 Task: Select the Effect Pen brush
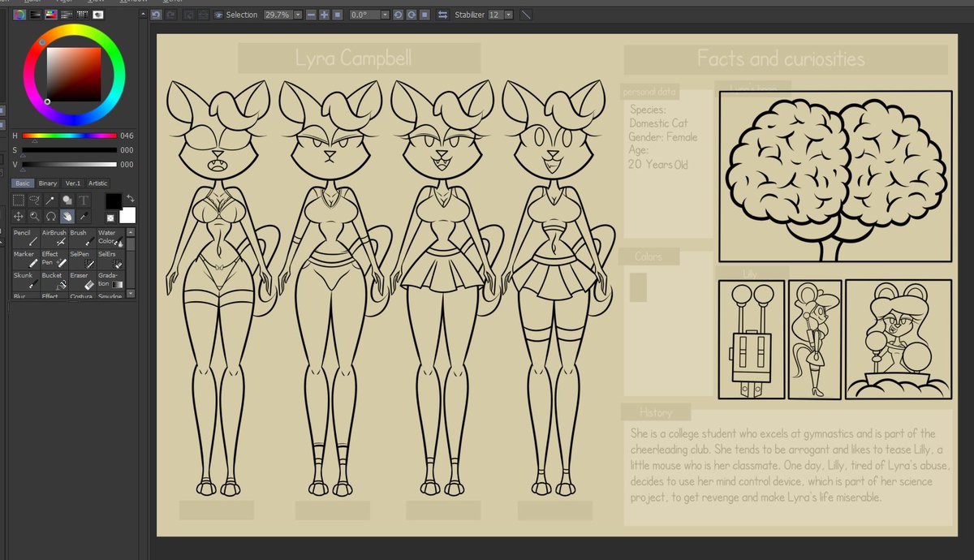54,259
